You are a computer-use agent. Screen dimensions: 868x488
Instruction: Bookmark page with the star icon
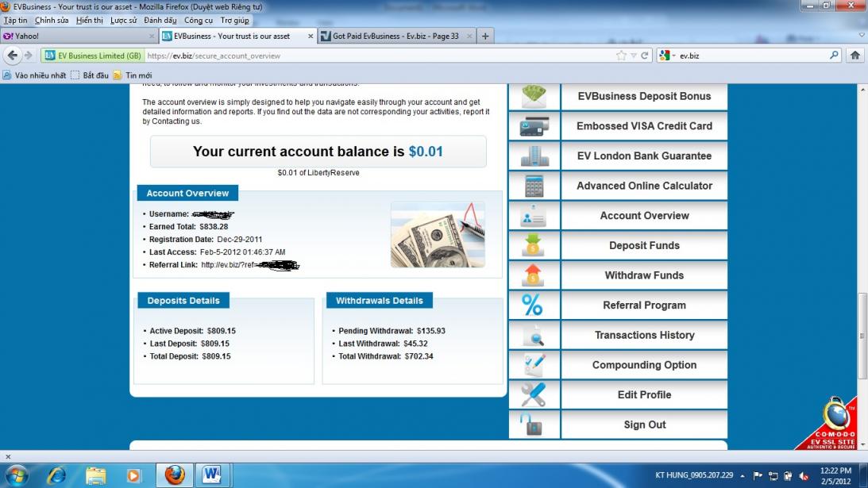(x=621, y=56)
